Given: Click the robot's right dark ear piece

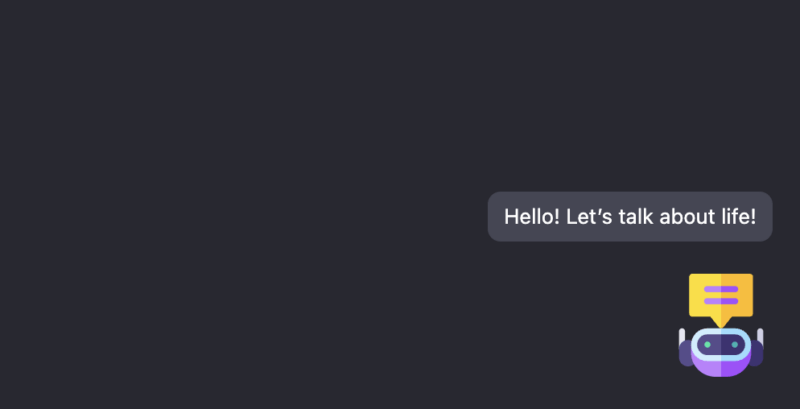Looking at the screenshot, I should point(757,353).
